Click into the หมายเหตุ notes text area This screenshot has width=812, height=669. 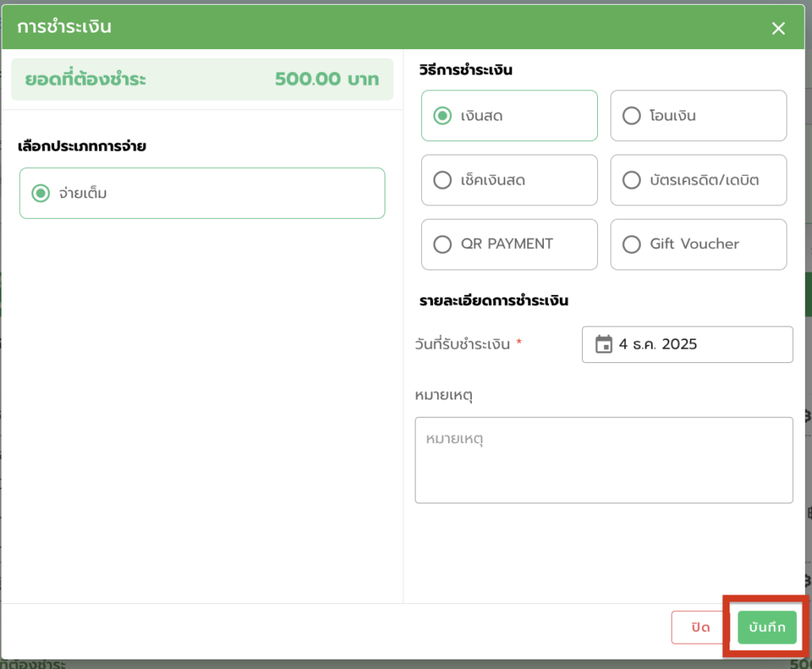point(603,460)
